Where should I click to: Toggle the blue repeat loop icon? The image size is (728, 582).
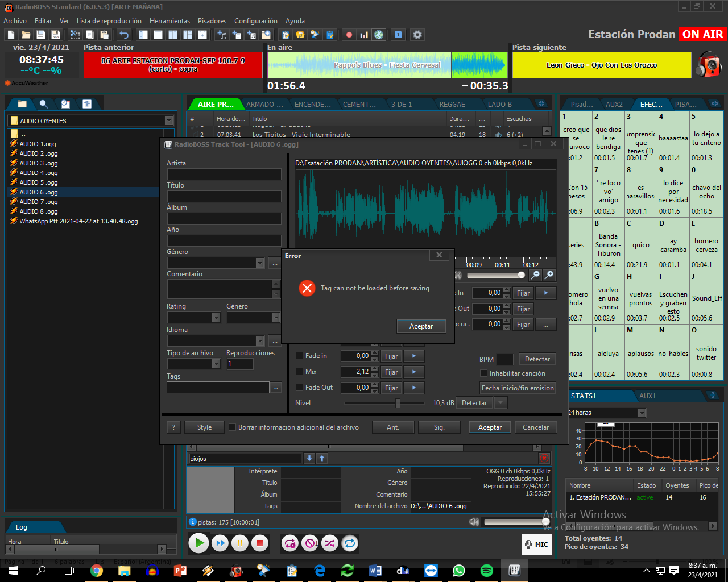(350, 543)
